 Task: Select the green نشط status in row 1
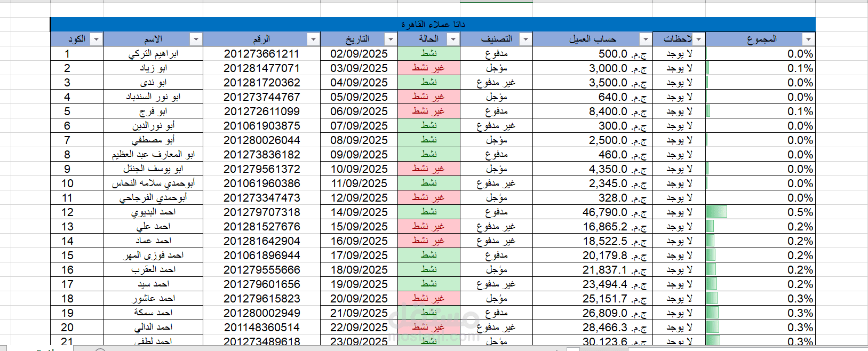tap(429, 54)
